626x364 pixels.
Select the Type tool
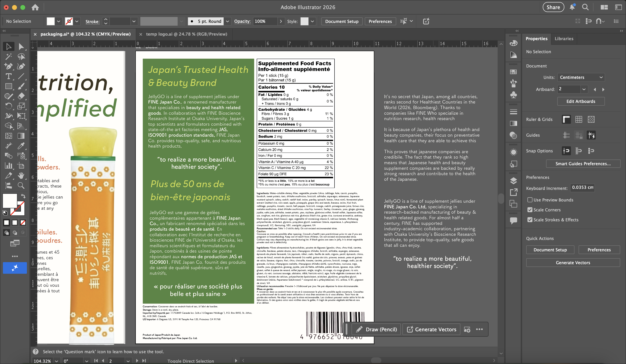point(8,76)
